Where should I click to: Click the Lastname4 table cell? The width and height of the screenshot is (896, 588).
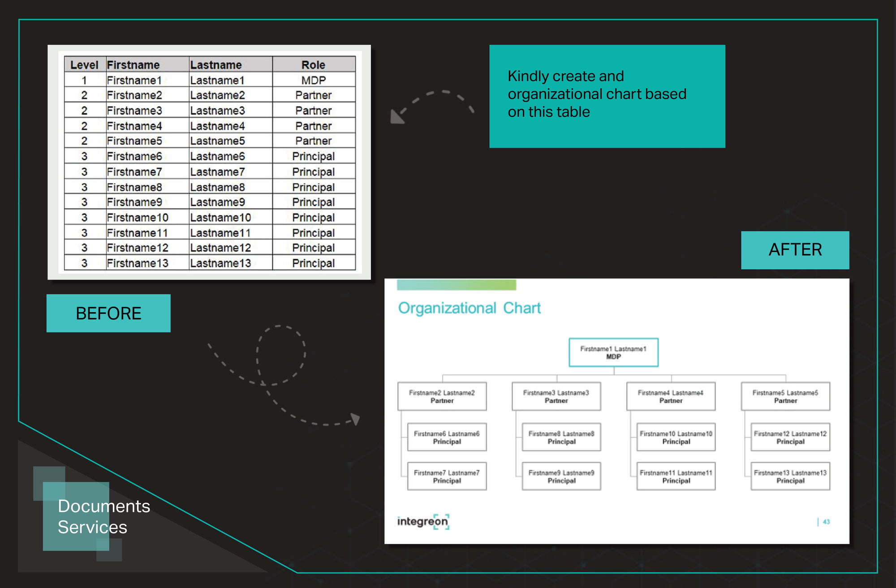(x=231, y=125)
